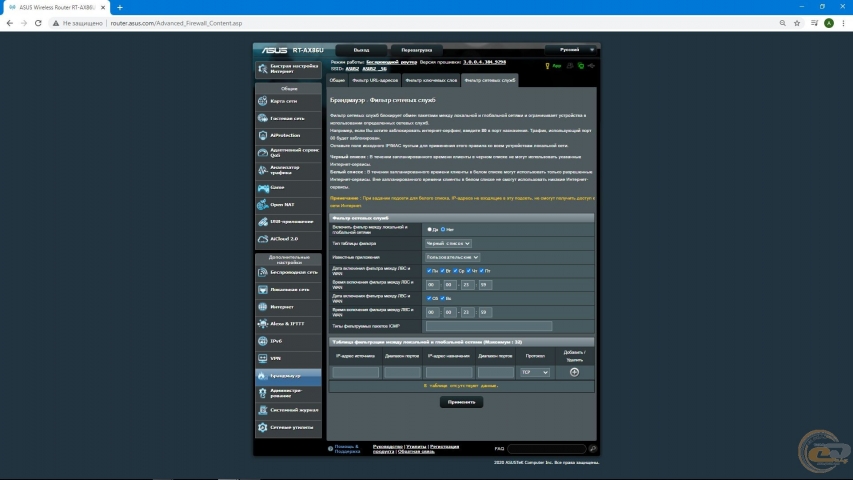This screenshot has width=853, height=480.
Task: Open Adaptive QoS gauge icon in sidebar
Action: click(x=263, y=152)
